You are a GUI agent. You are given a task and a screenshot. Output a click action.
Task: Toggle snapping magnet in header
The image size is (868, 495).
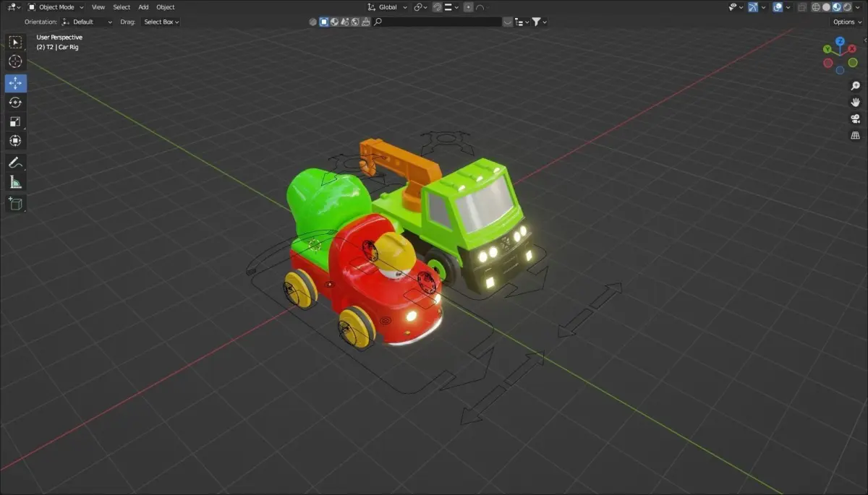point(436,7)
